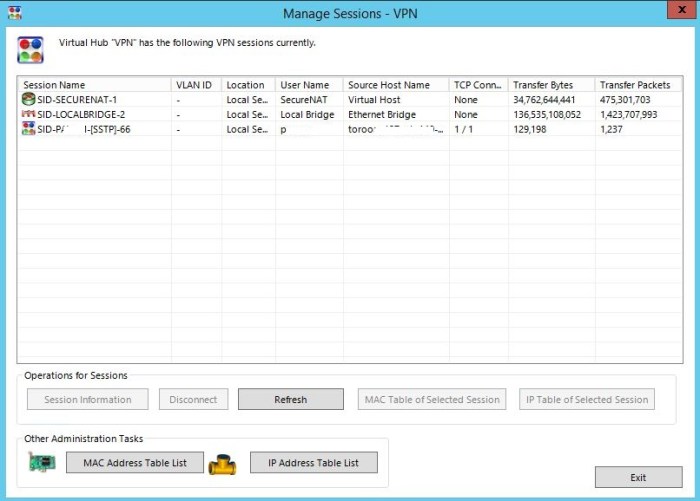The image size is (700, 501).
Task: Click the Virtual Hub sessions icon at top
Action: tap(31, 49)
